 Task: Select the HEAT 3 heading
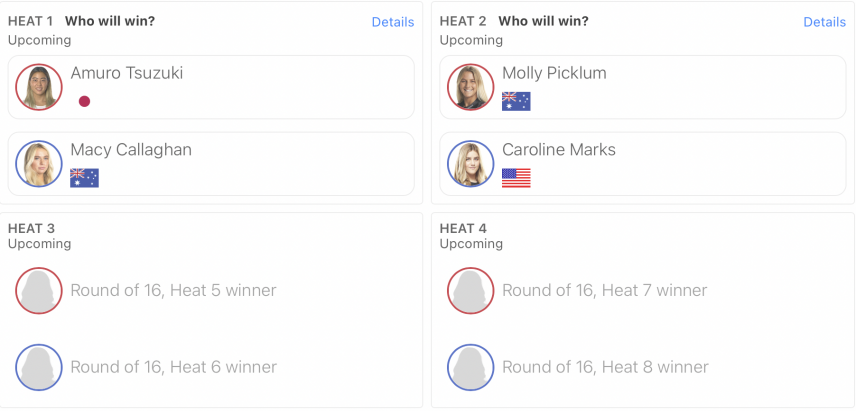(31, 228)
